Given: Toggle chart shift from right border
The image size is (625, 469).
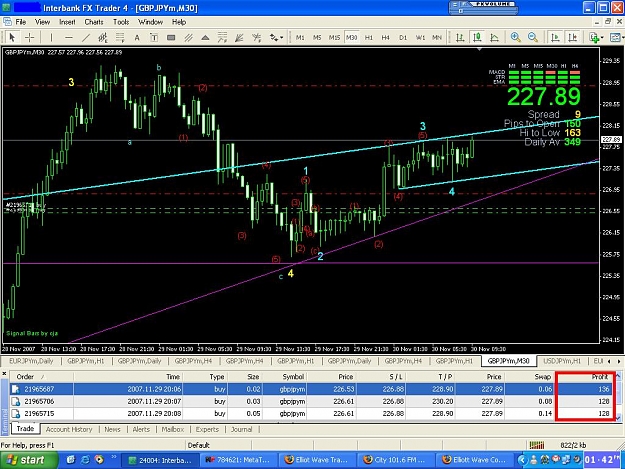Looking at the screenshot, I should coord(572,37).
